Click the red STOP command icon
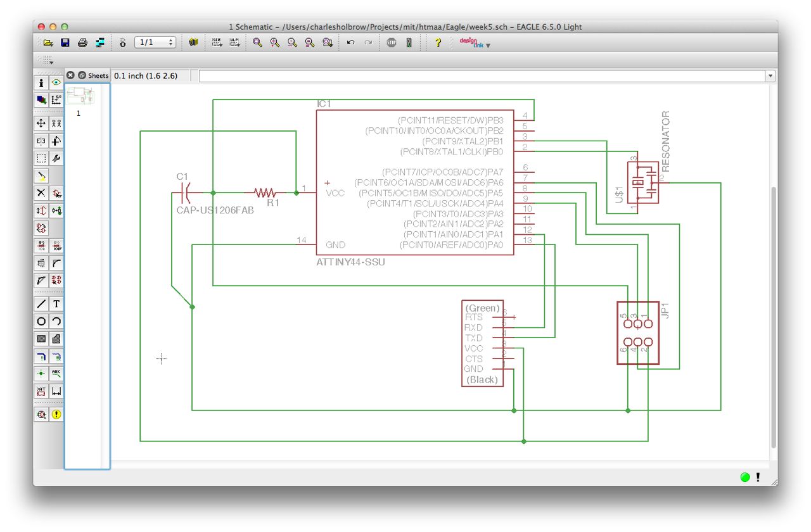The width and height of the screenshot is (811, 532). click(392, 42)
